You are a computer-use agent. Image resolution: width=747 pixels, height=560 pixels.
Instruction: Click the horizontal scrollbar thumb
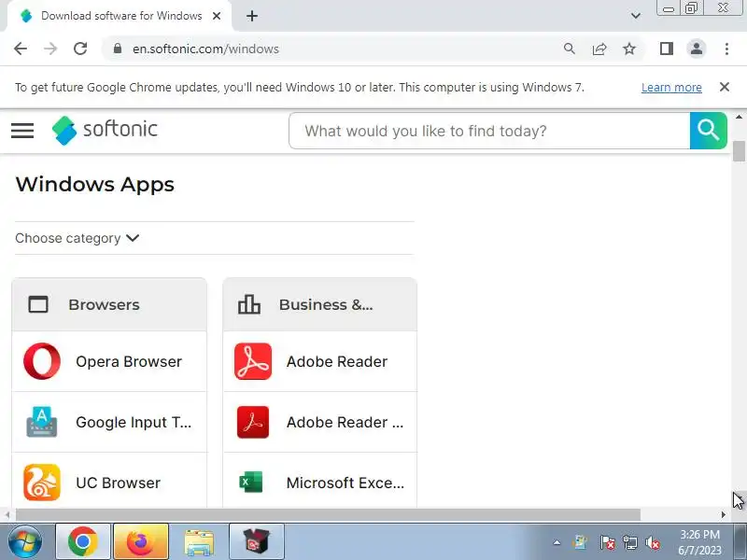(329, 515)
